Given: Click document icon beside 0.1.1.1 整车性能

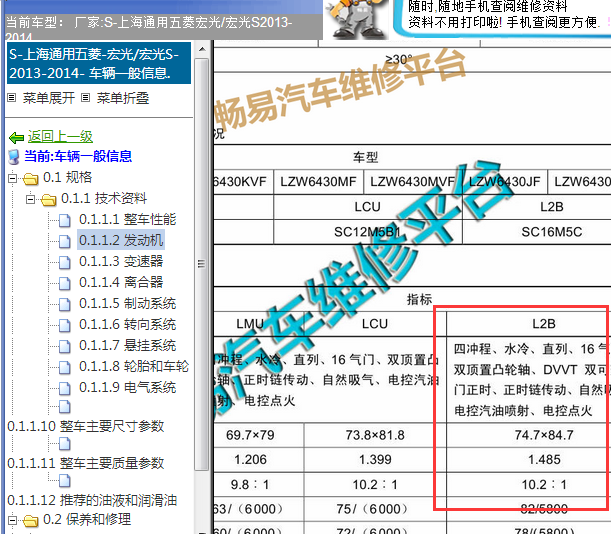Looking at the screenshot, I should [x=65, y=221].
